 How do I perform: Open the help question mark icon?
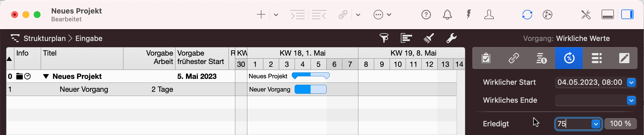tap(426, 15)
